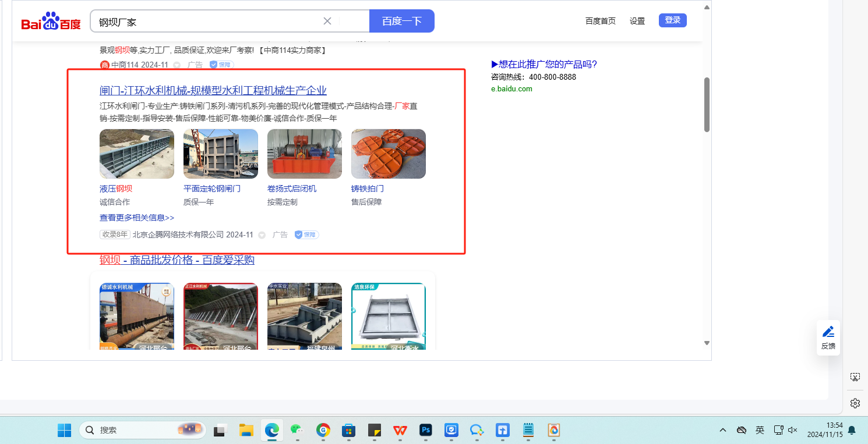The height and width of the screenshot is (444, 868).
Task: Open the Notepad icon on the taskbar
Action: pyautogui.click(x=528, y=430)
